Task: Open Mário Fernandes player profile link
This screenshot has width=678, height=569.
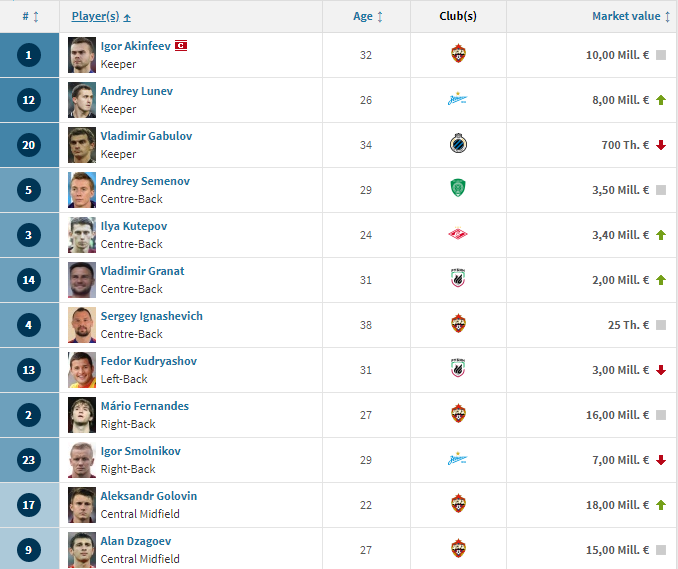Action: pos(145,406)
